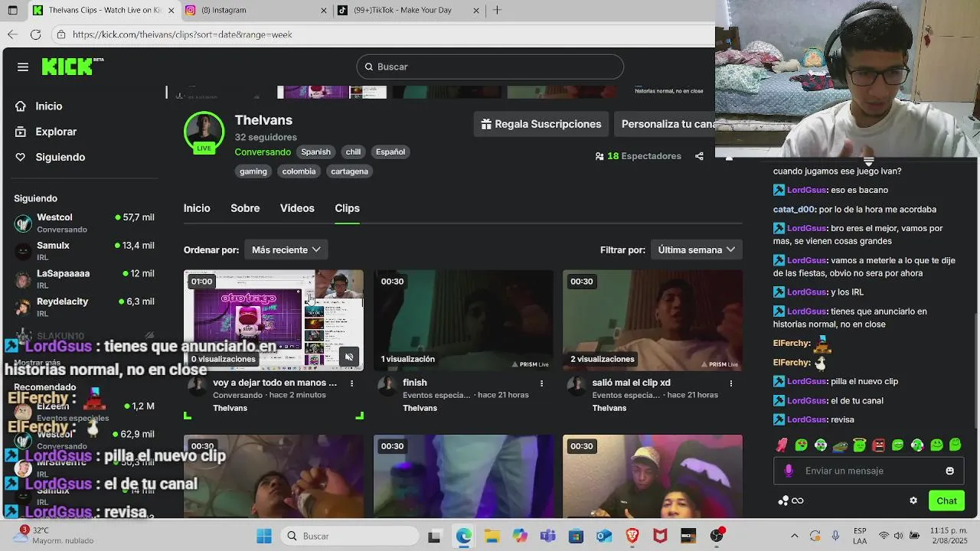Reload the browser page
This screenshot has width=980, height=551.
35,34
